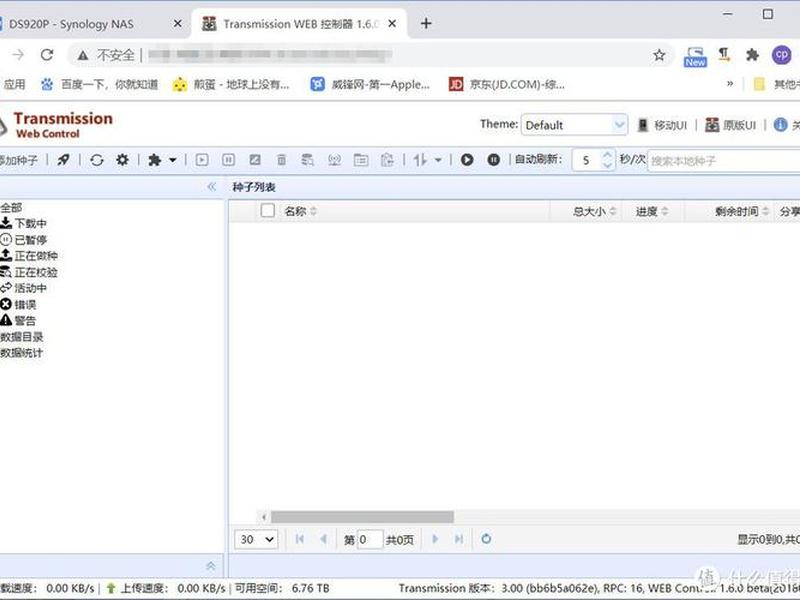
Task: Go to next page pagination icon
Action: (x=435, y=539)
